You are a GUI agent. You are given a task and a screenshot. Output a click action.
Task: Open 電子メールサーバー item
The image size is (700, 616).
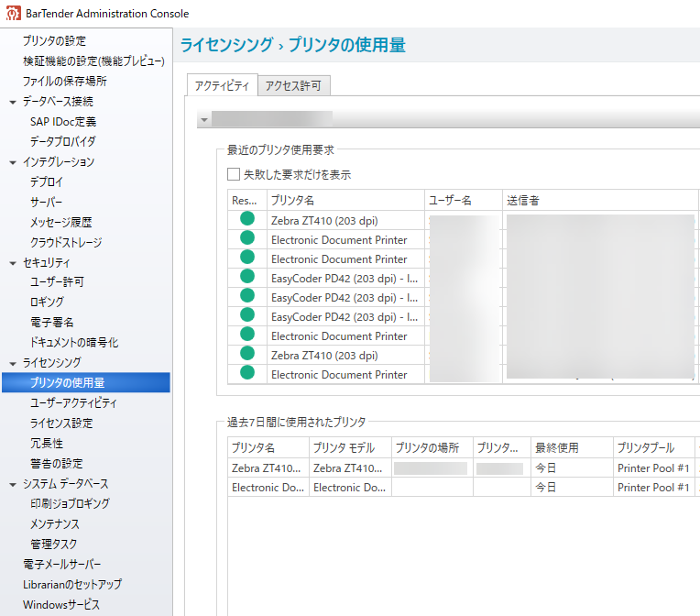(62, 564)
